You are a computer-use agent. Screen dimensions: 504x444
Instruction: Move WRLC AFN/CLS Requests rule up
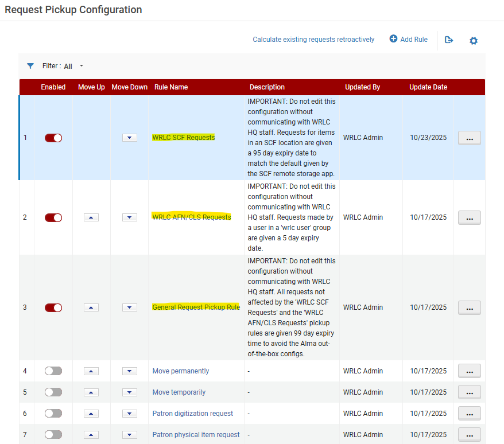pos(91,217)
